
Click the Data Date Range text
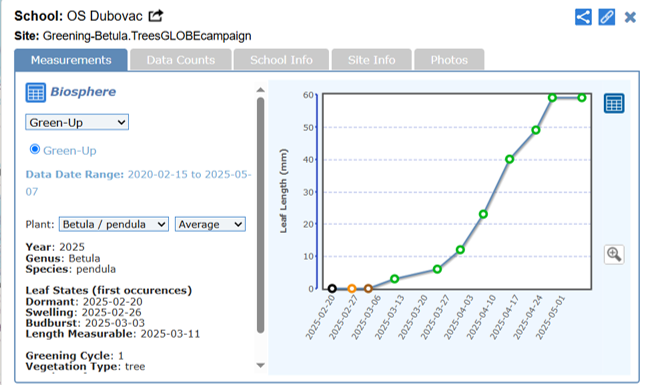point(138,183)
